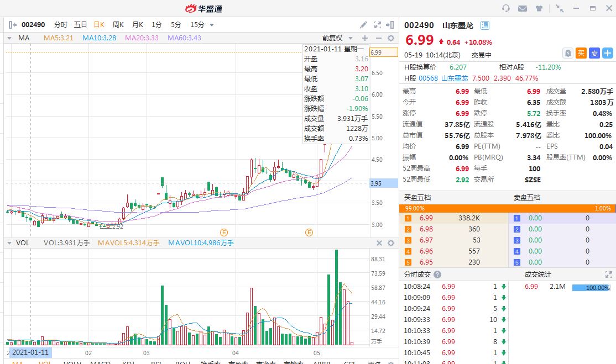
Task: Click the MA10:3.28 legend label
Action: coord(100,38)
